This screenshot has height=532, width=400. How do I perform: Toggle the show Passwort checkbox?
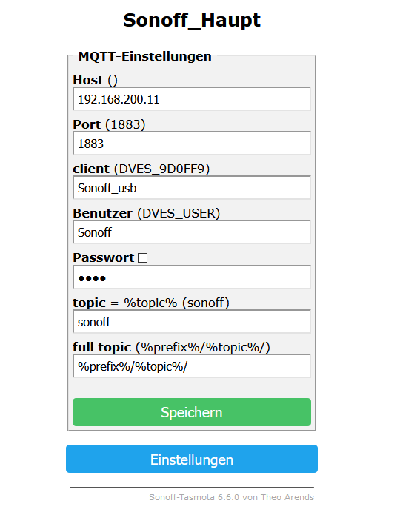[143, 258]
